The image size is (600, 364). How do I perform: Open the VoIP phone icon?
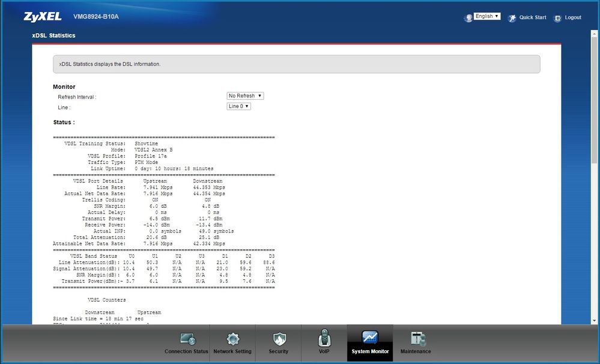(324, 338)
